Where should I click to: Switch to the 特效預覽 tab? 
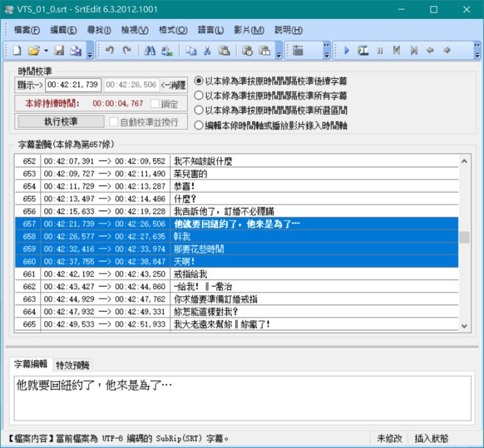click(x=72, y=365)
